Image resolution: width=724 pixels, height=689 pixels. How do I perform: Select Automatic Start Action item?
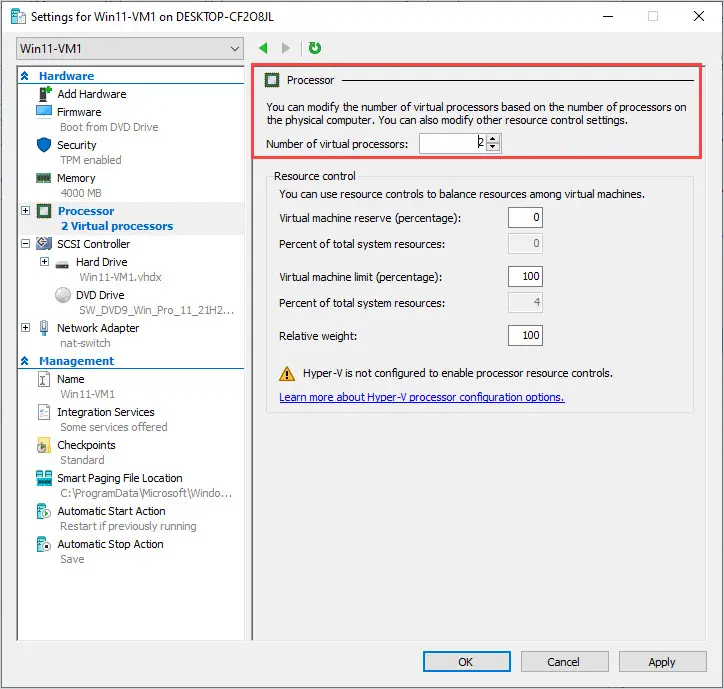(x=111, y=511)
